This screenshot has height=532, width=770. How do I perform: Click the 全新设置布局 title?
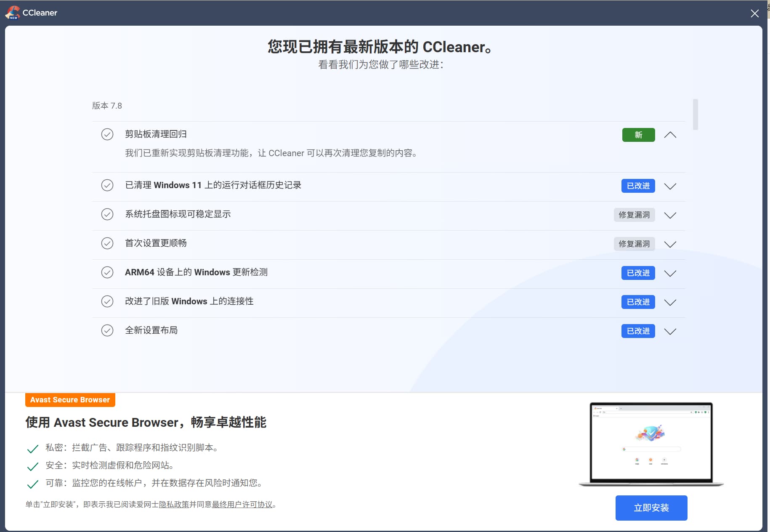[x=151, y=330]
